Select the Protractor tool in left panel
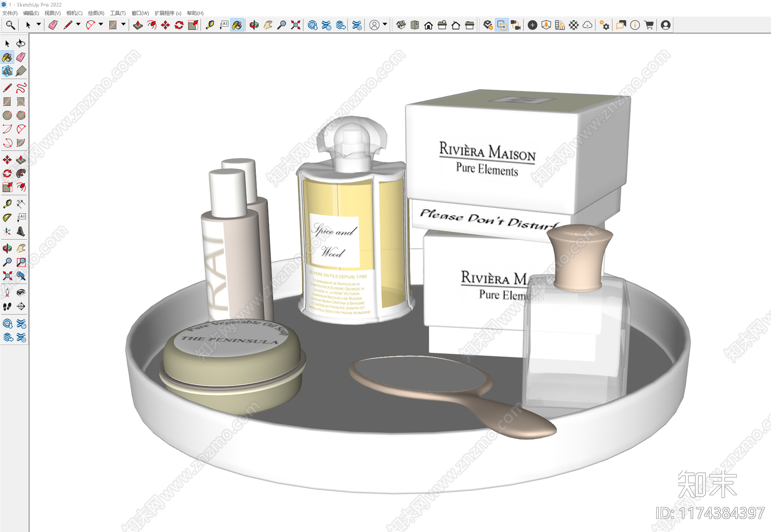This screenshot has height=532, width=771. pyautogui.click(x=7, y=217)
